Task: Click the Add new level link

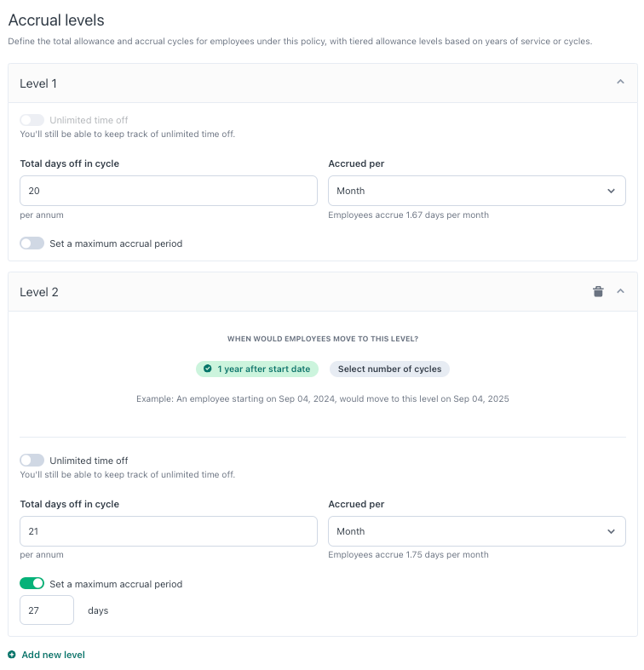Action: [x=53, y=654]
